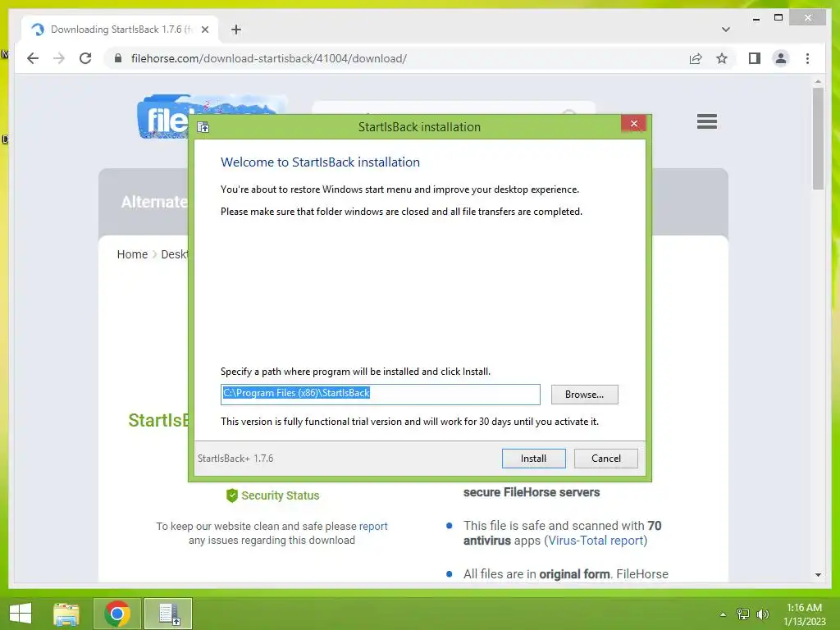Click Security Status shield icon
The height and width of the screenshot is (630, 840).
[x=232, y=495]
